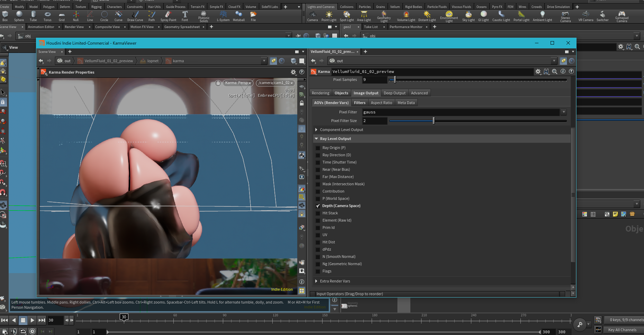Open the Karma Persp camera menu
The width and height of the screenshot is (644, 335).
click(238, 83)
